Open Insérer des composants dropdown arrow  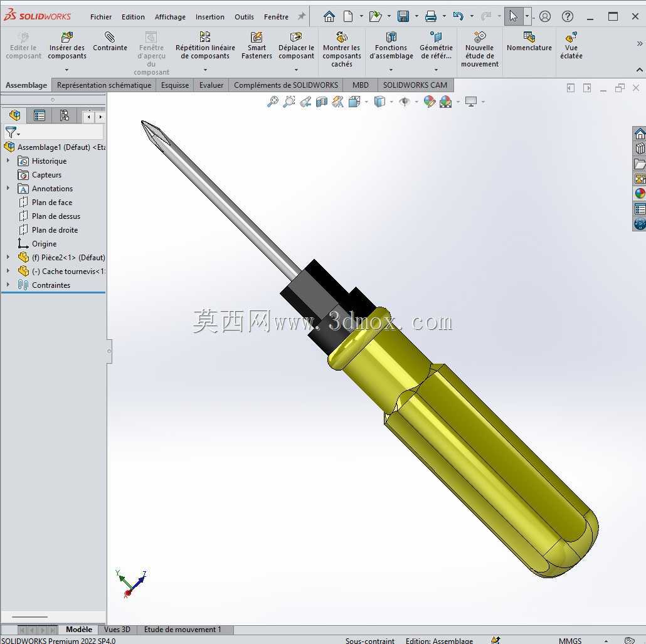(x=66, y=70)
